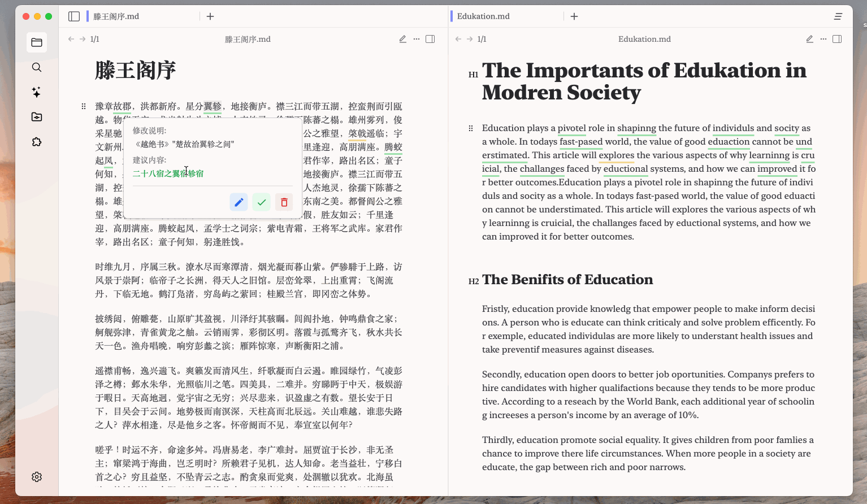Open the shared folder icon in sidebar
The width and height of the screenshot is (867, 504).
[x=37, y=117]
